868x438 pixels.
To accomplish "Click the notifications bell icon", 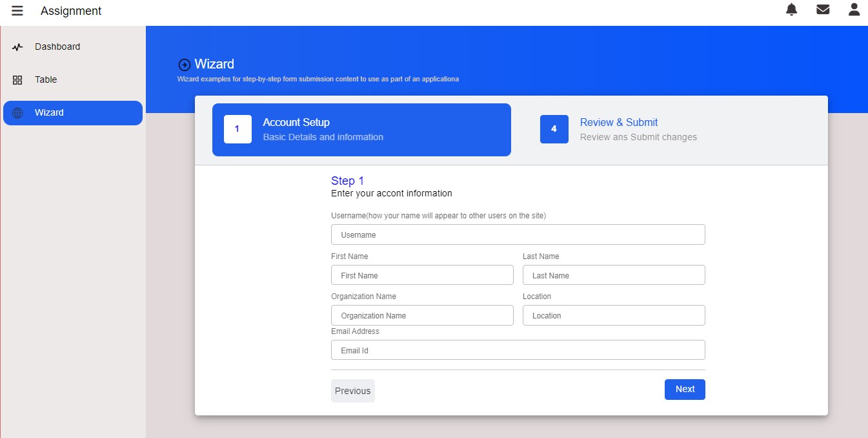I will click(791, 9).
